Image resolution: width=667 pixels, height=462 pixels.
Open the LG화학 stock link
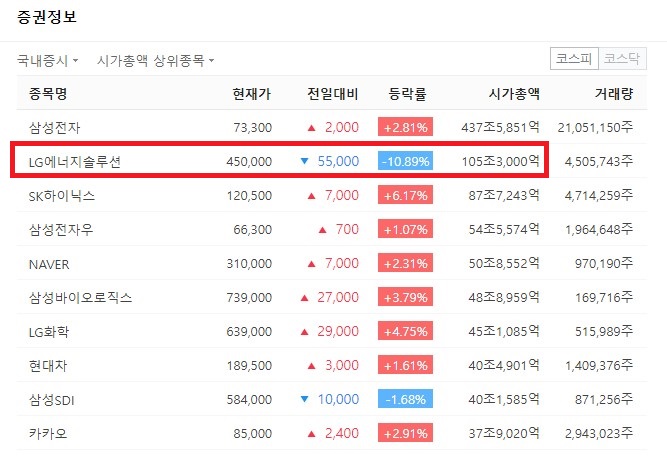[x=49, y=331]
